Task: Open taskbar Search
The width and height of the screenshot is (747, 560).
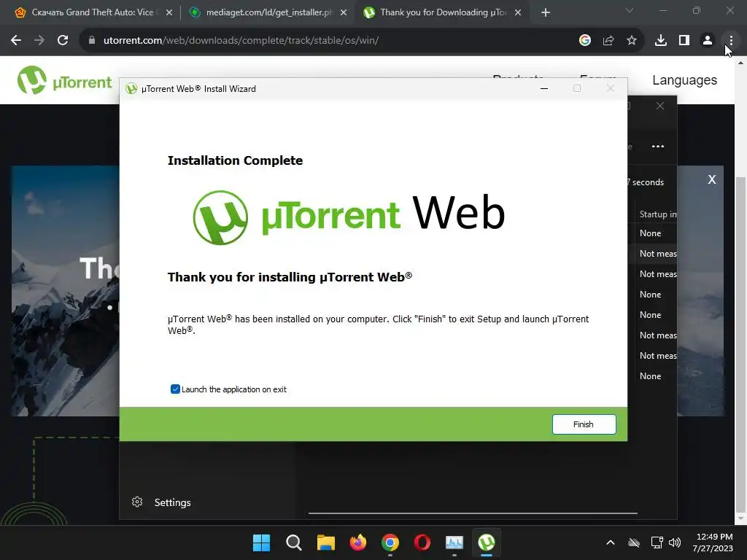Action: pyautogui.click(x=293, y=542)
